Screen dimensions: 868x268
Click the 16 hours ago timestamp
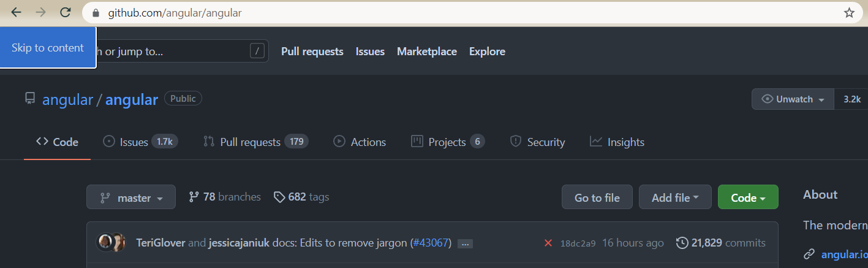(x=633, y=243)
